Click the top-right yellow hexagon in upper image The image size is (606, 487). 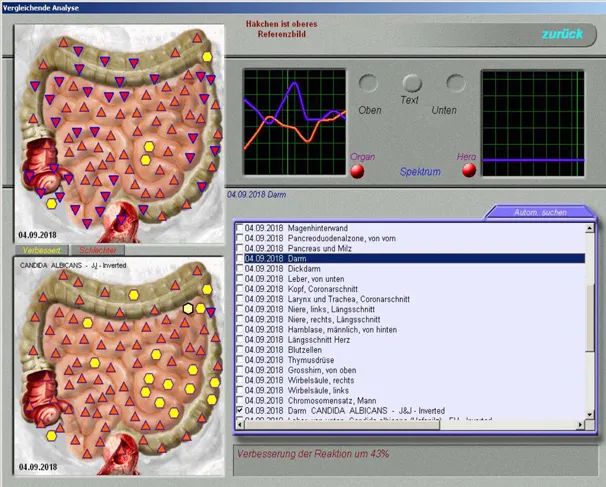pyautogui.click(x=207, y=57)
